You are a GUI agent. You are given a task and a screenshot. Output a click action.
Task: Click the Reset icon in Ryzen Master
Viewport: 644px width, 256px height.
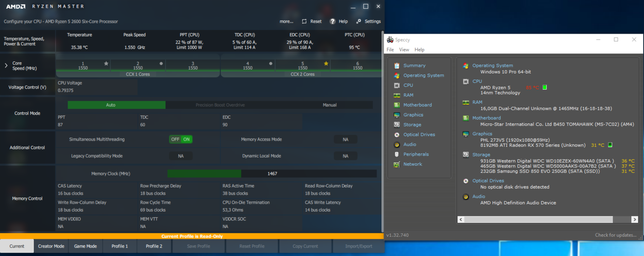pos(304,22)
